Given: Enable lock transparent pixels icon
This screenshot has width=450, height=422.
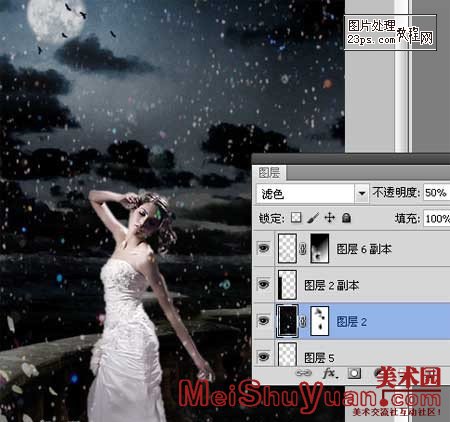Looking at the screenshot, I should (x=296, y=218).
